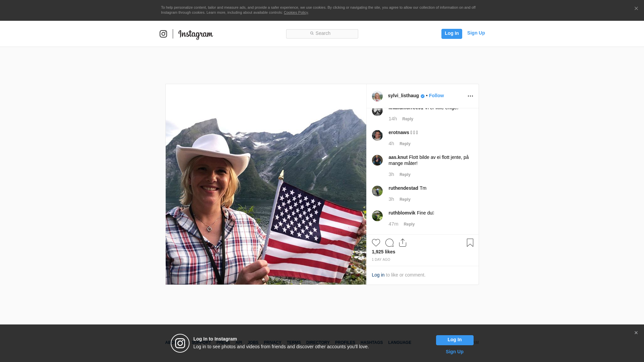The width and height of the screenshot is (644, 362).
Task: Open comment bubble icon under post
Action: tap(389, 243)
